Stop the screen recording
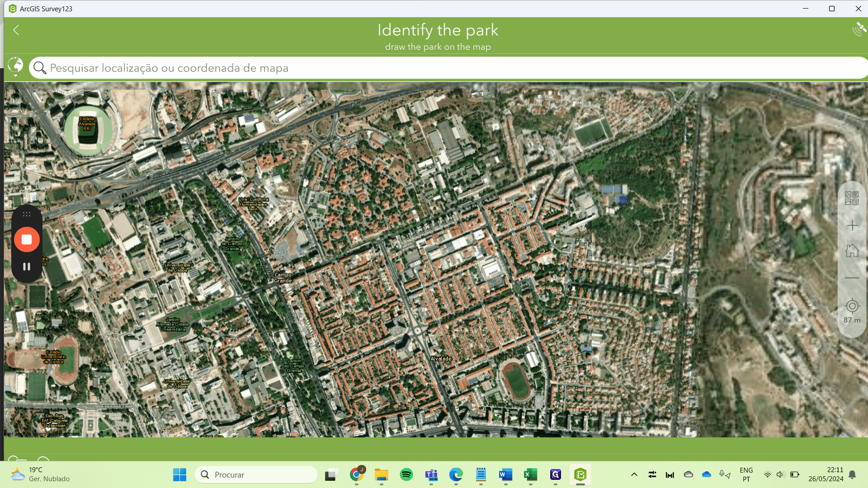The width and height of the screenshot is (868, 488). (x=27, y=239)
